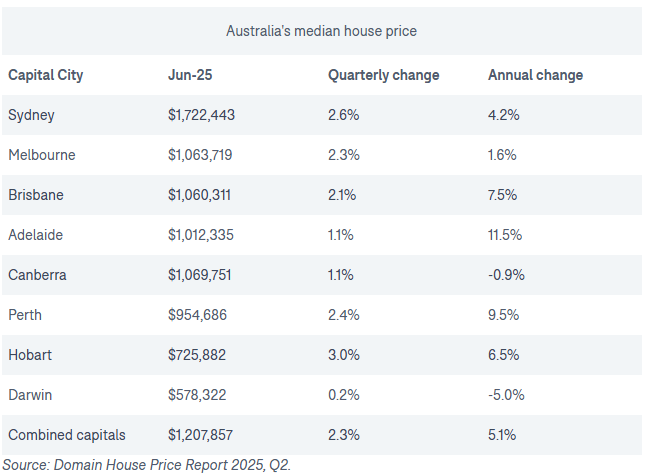
Task: Select Canberra's annual change -0.9%
Action: (506, 275)
